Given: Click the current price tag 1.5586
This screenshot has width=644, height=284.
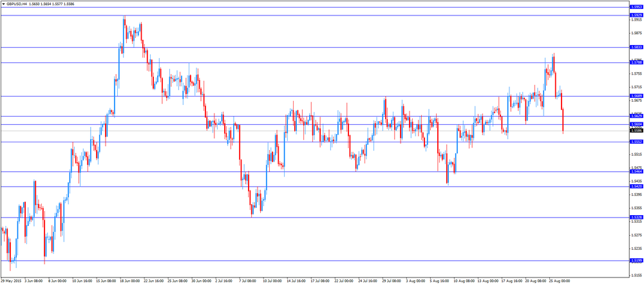Looking at the screenshot, I should click(636, 131).
